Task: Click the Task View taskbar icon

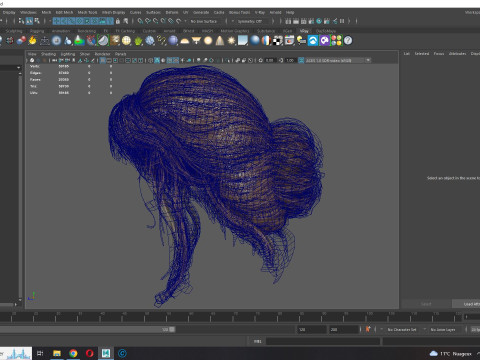Action: point(40,353)
